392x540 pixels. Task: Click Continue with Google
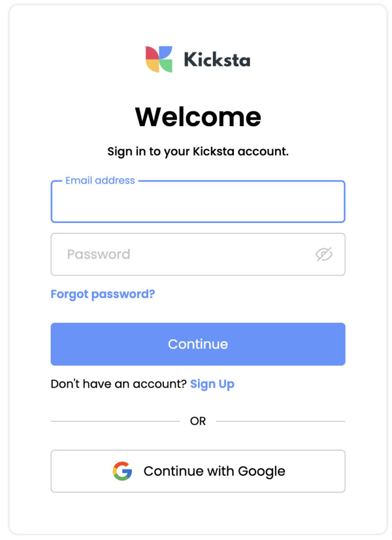[x=198, y=471]
